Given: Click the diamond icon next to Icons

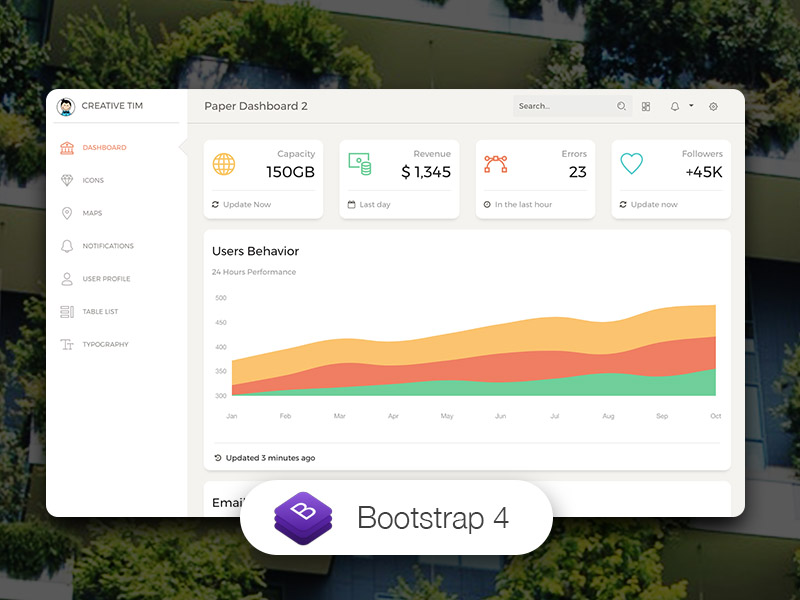Looking at the screenshot, I should click(x=66, y=181).
